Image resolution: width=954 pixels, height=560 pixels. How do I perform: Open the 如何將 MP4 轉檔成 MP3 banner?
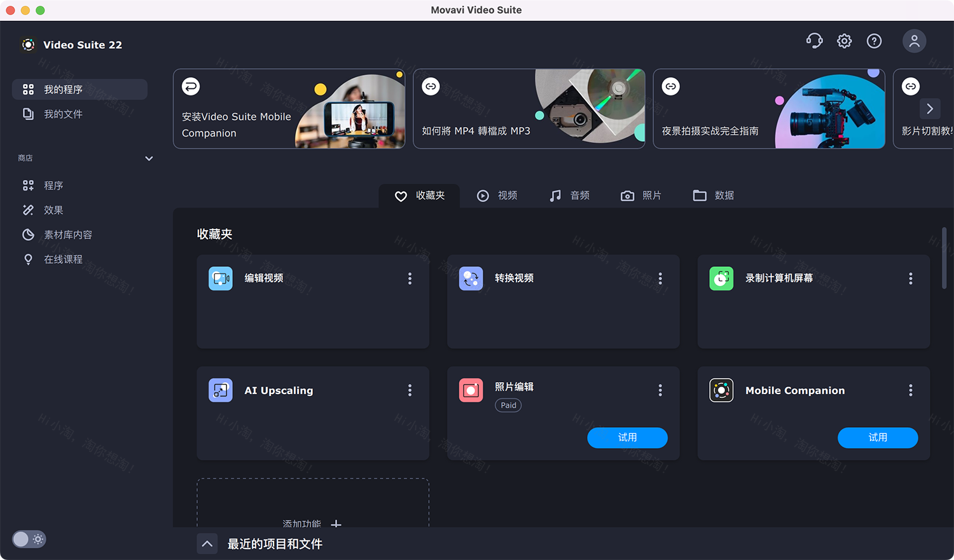(x=529, y=109)
